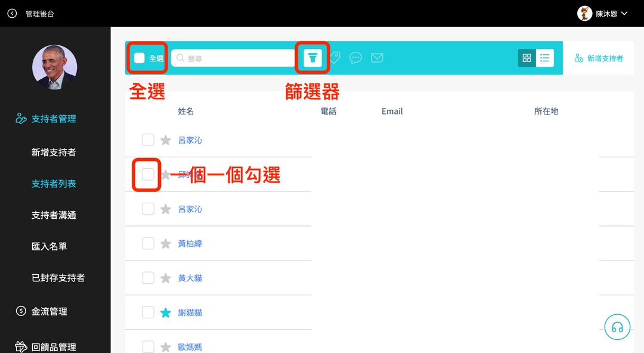Open headset customer support widget
This screenshot has width=644, height=353.
(617, 327)
